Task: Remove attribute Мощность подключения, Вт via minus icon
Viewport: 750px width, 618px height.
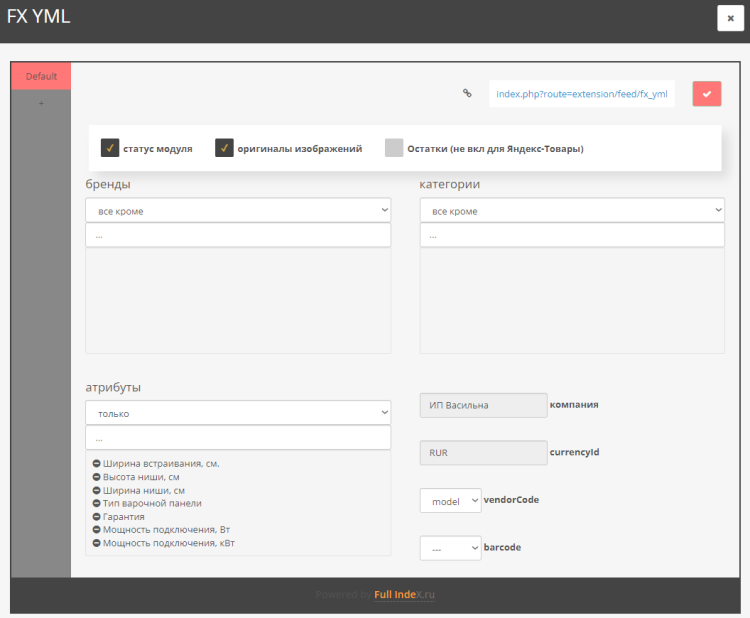Action: (96, 529)
